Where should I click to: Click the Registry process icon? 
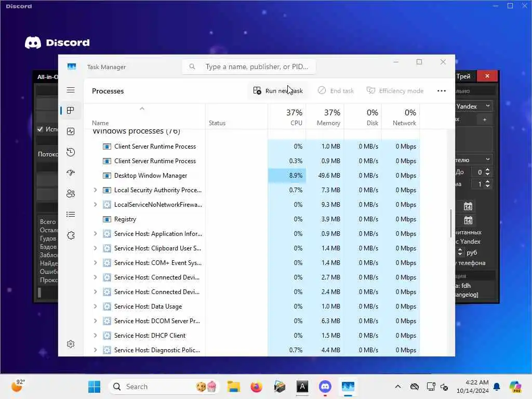coord(107,219)
